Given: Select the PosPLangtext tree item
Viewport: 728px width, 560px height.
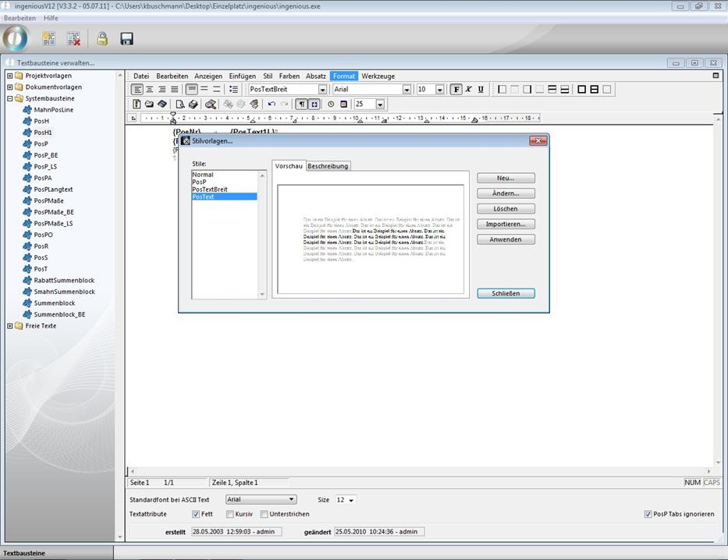Looking at the screenshot, I should [53, 190].
